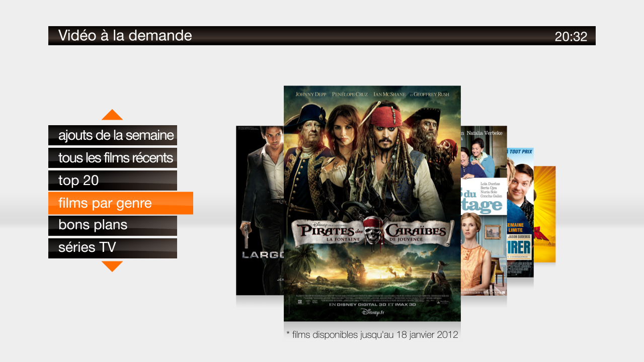Click the 20:32 clock display
This screenshot has width=644, height=362.
[571, 37]
